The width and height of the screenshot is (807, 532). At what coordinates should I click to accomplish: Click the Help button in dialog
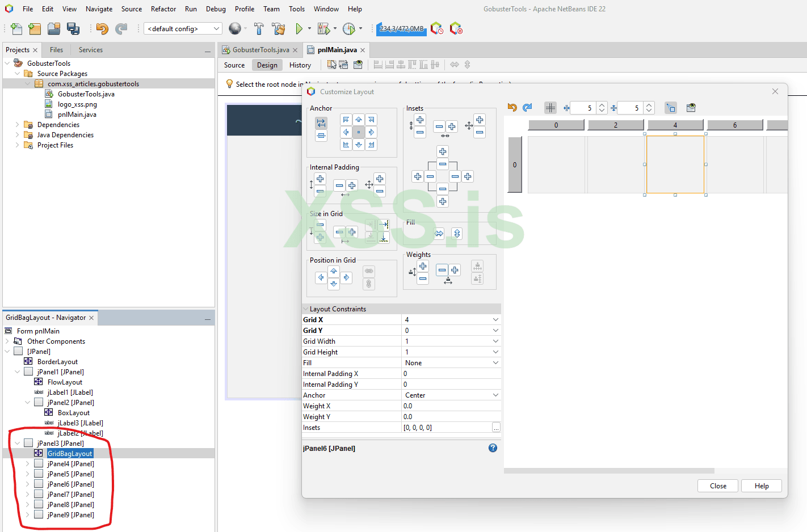[x=762, y=486]
